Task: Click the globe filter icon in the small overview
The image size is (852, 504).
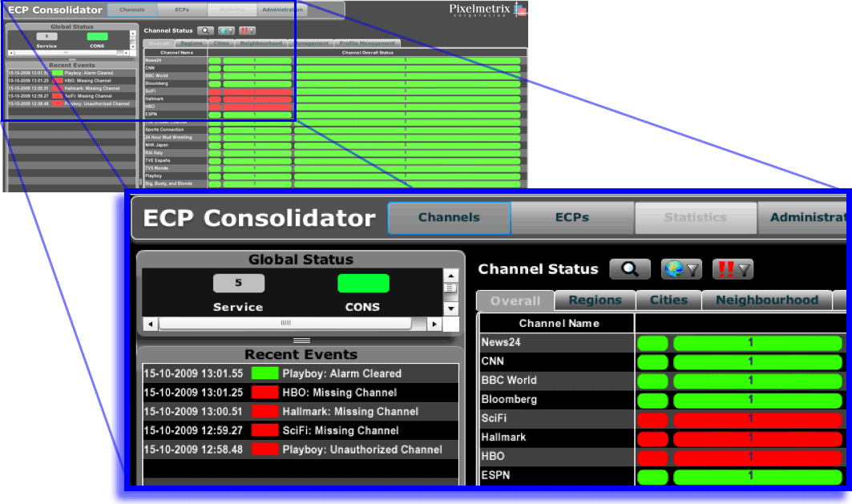Action: (x=226, y=30)
